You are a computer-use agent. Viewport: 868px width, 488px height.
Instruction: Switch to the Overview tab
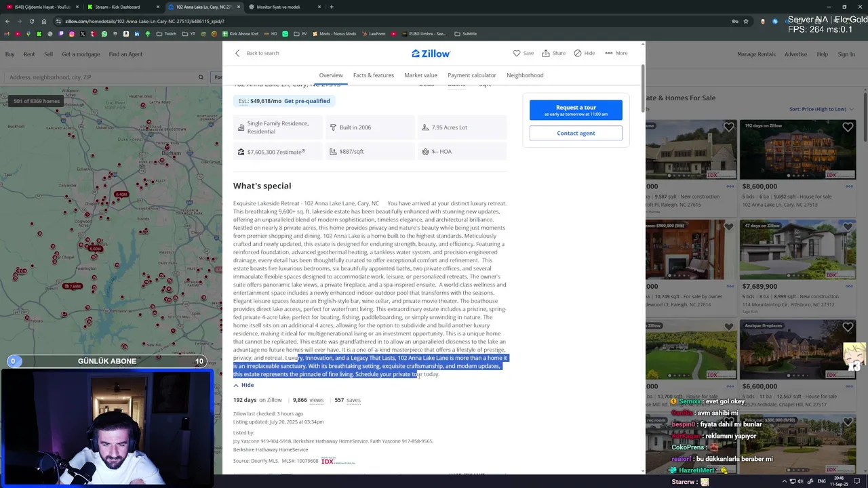click(331, 75)
